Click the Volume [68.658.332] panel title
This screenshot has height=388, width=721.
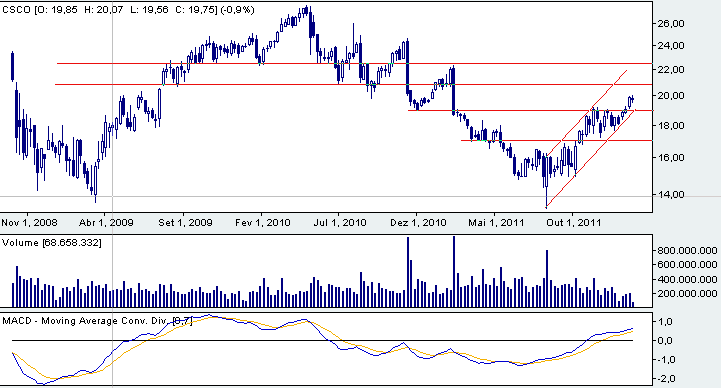click(52, 243)
